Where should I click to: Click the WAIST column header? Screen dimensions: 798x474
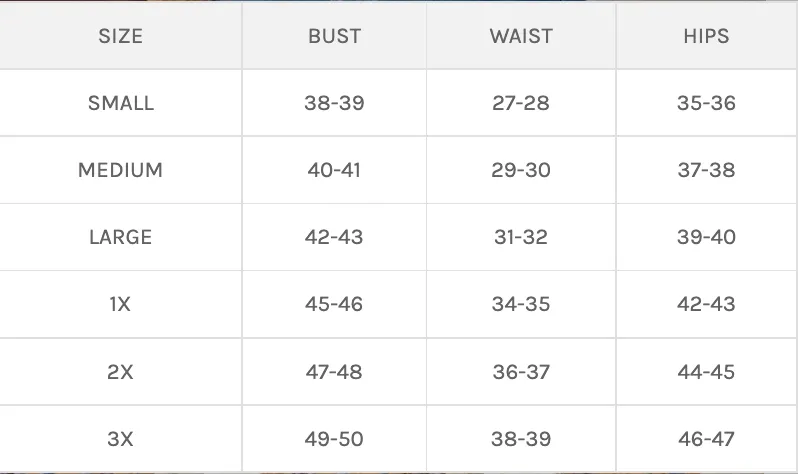click(x=521, y=36)
